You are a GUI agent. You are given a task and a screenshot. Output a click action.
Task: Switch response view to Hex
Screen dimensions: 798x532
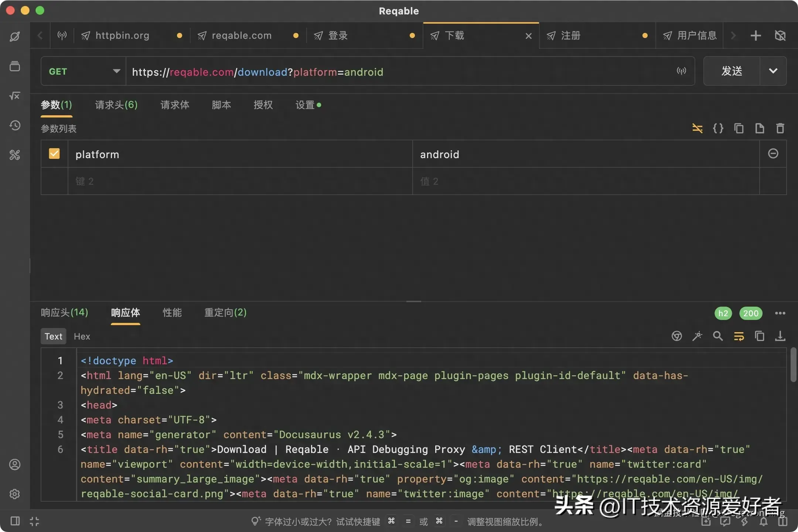pos(82,336)
